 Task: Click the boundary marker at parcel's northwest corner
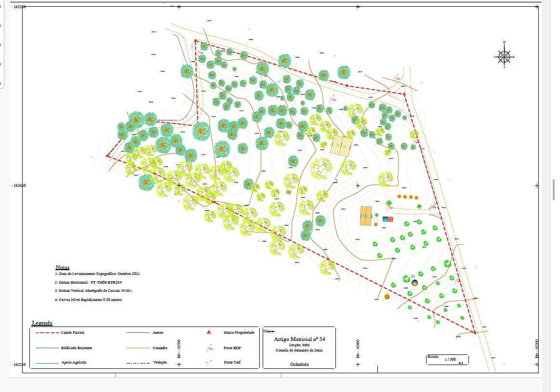click(x=195, y=41)
